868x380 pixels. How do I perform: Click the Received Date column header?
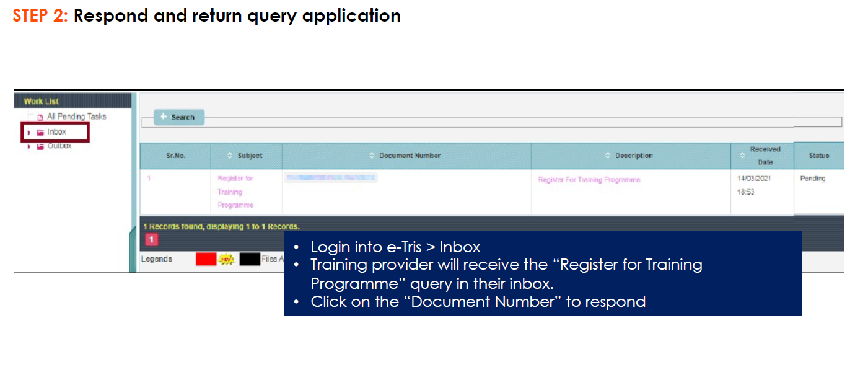click(x=762, y=156)
